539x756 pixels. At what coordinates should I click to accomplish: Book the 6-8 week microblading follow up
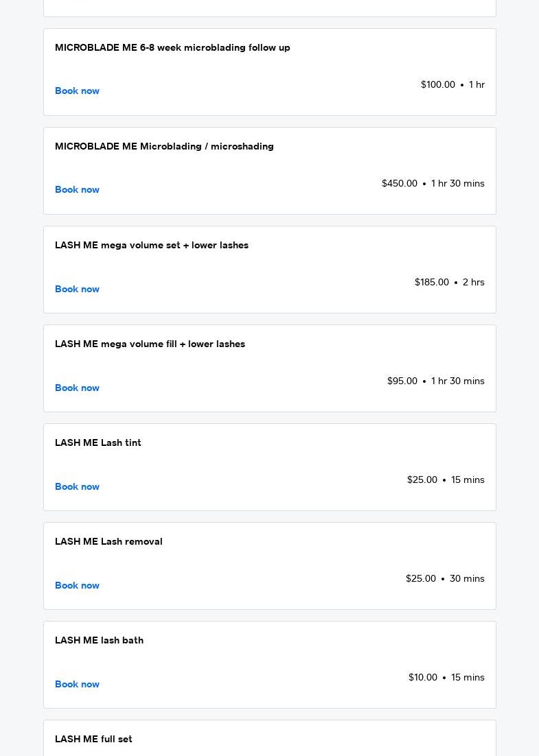click(x=77, y=91)
